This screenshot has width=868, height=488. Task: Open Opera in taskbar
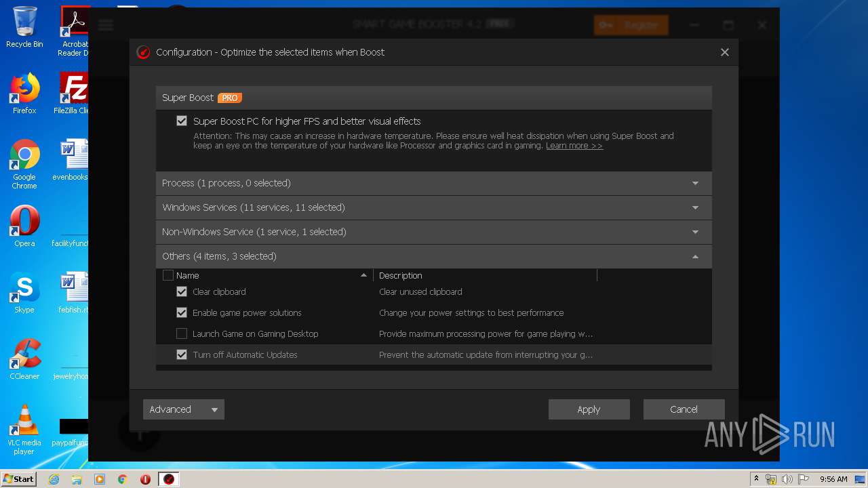tap(145, 479)
